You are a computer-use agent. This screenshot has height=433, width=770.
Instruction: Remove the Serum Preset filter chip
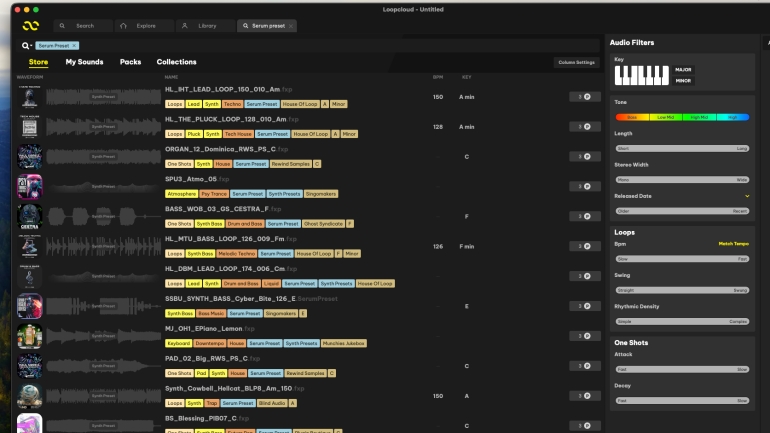(x=74, y=46)
